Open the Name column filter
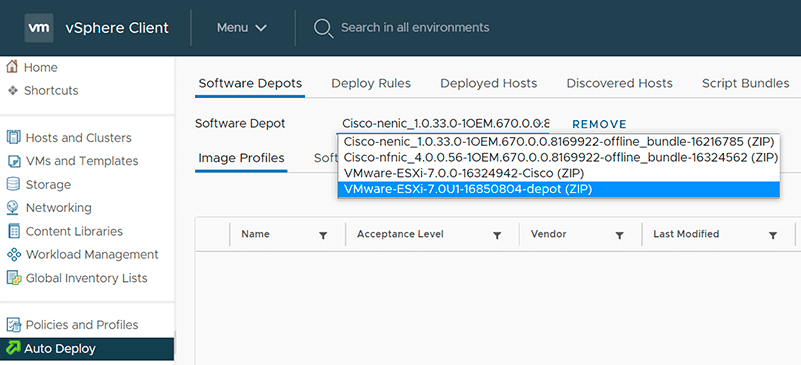801x365 pixels. (x=323, y=235)
